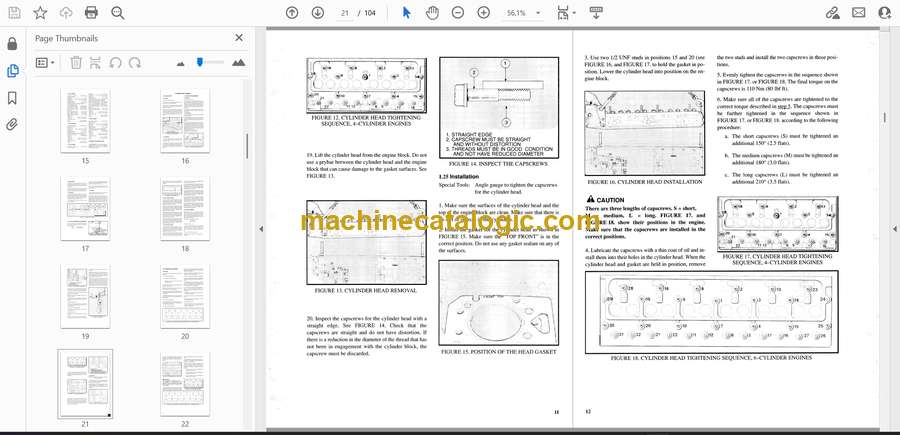Screen dimensions: 900x435
Task: Open the Page Thumbnails sidebar icon
Action: tap(12, 71)
